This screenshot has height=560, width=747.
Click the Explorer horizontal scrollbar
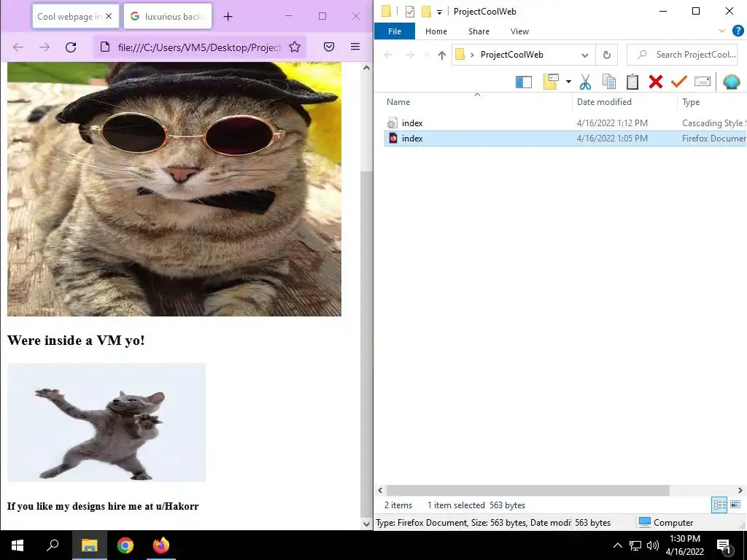(527, 491)
